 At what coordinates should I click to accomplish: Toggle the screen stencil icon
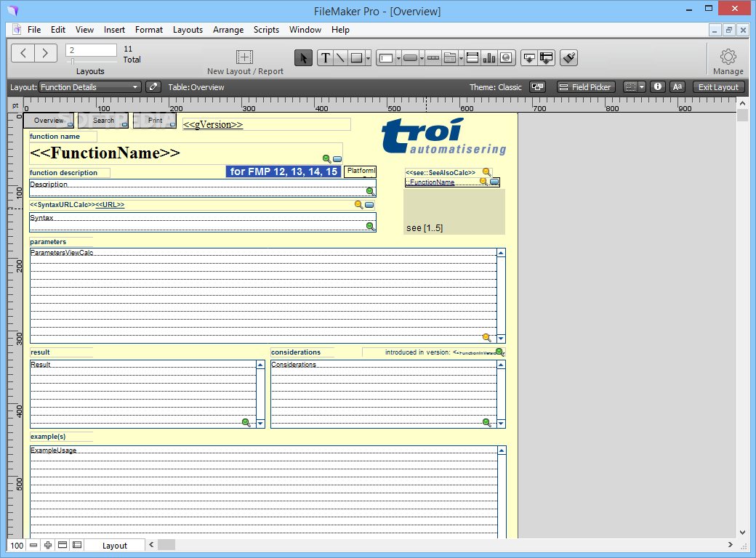click(x=630, y=86)
